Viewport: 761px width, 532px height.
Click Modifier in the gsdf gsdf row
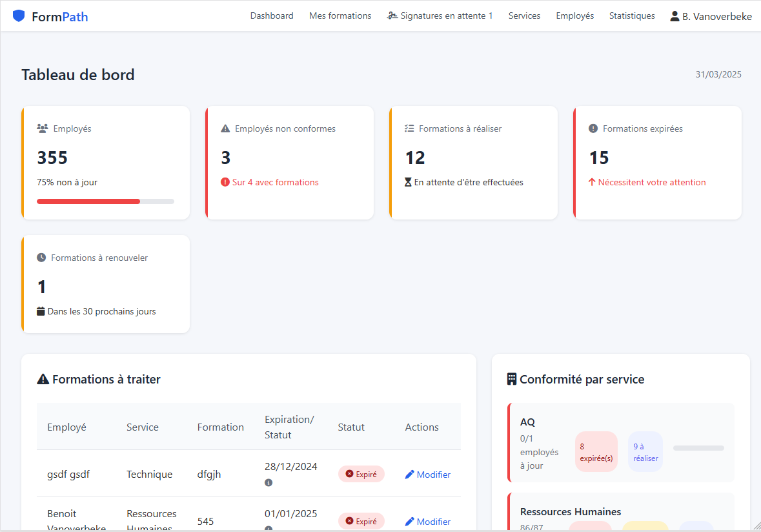click(x=427, y=475)
